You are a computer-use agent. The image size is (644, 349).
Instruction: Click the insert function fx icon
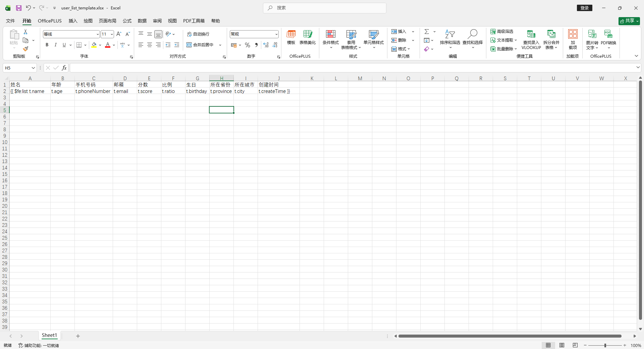coord(64,68)
